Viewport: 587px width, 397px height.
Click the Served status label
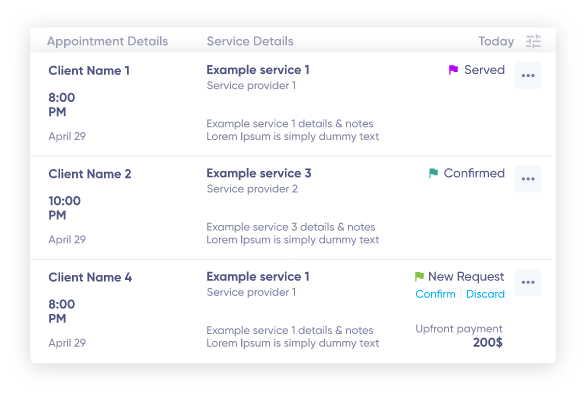484,70
